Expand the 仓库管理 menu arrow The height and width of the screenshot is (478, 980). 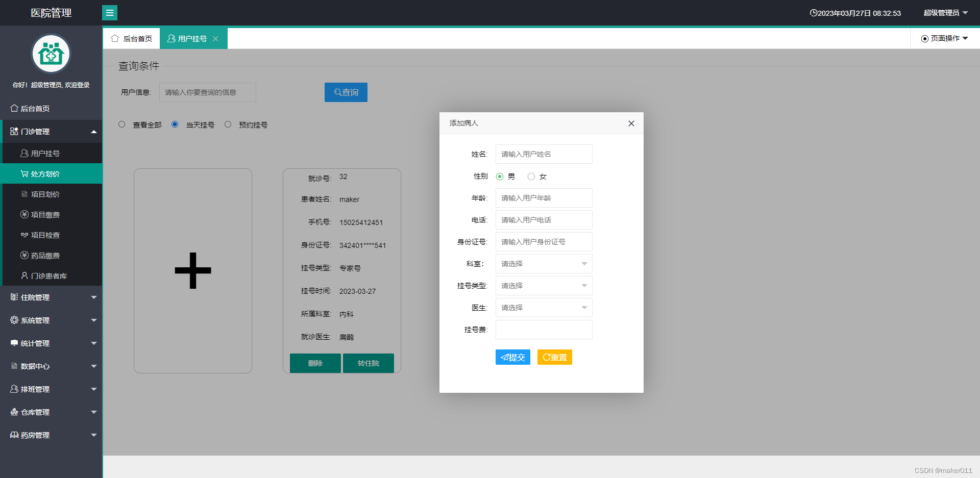(x=94, y=412)
